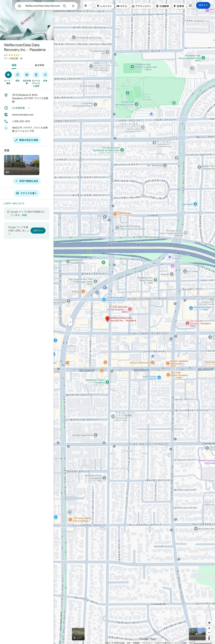Open the Street View thumbnail at bottom right

coord(197,634)
